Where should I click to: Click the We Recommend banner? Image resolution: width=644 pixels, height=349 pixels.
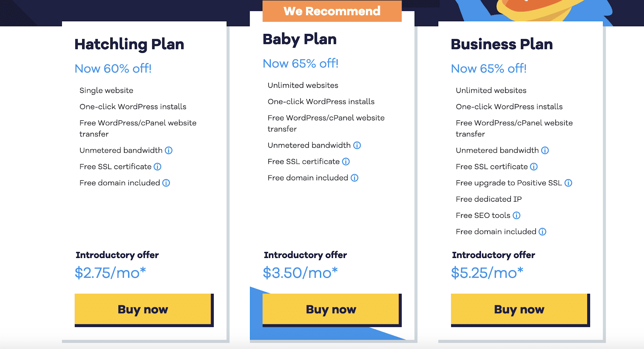tap(332, 11)
